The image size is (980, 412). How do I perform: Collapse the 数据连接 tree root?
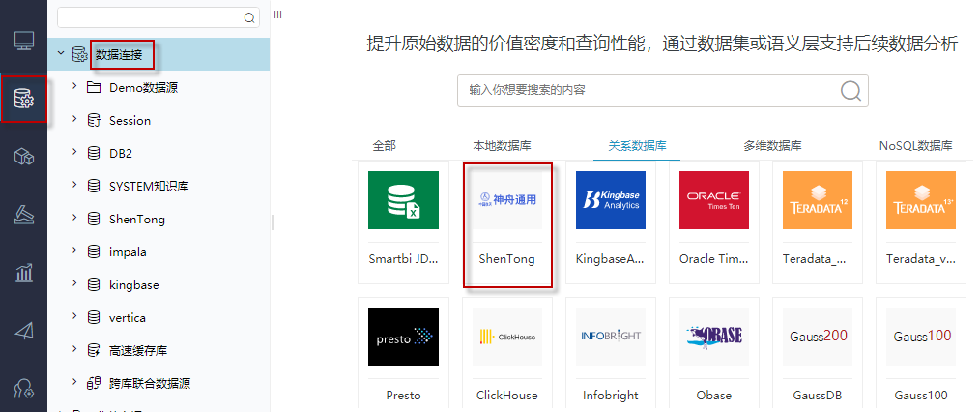(x=61, y=54)
